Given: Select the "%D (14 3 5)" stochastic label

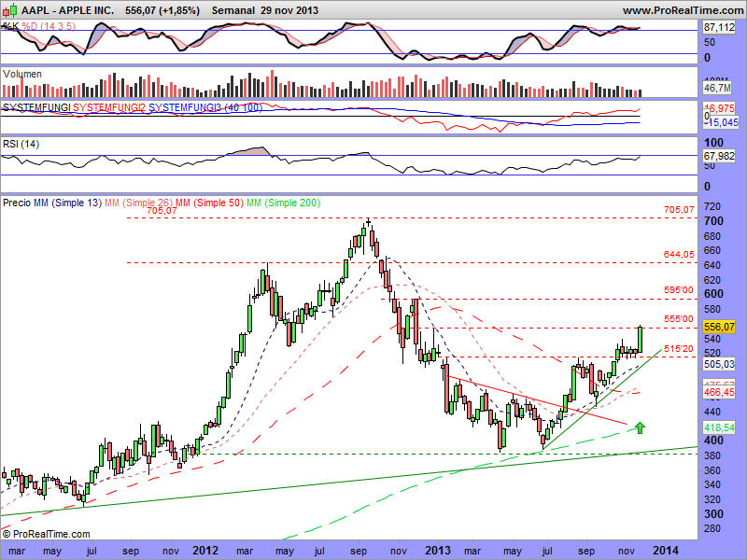Looking at the screenshot, I should pos(49,26).
